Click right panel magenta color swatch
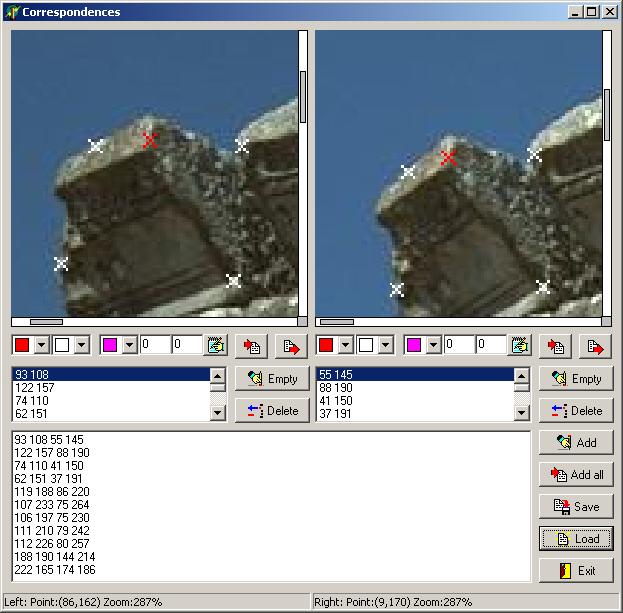 point(414,345)
